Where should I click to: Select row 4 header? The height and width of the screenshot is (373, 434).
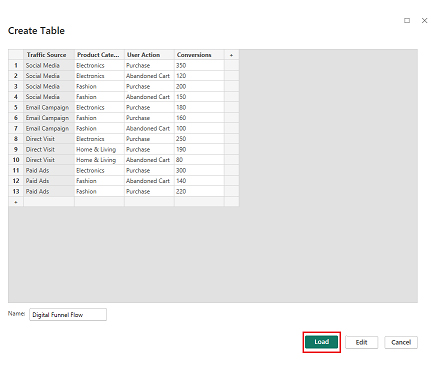[x=16, y=97]
